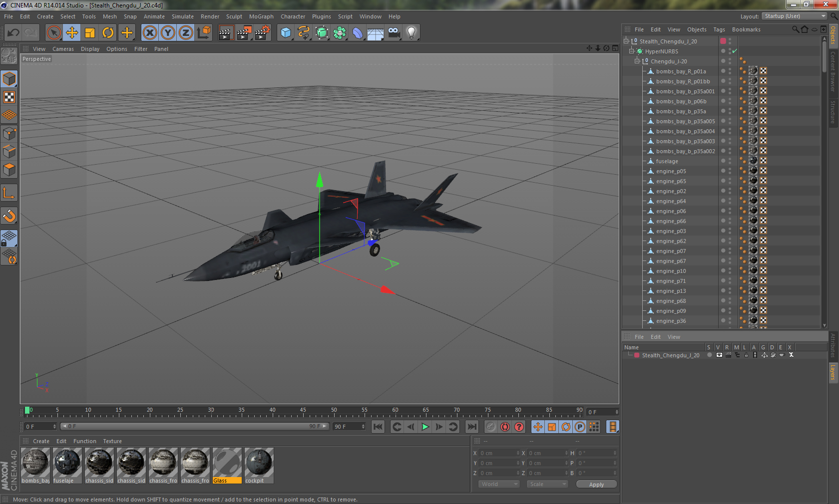
Task: Click the Undo arrow icon
Action: (13, 33)
